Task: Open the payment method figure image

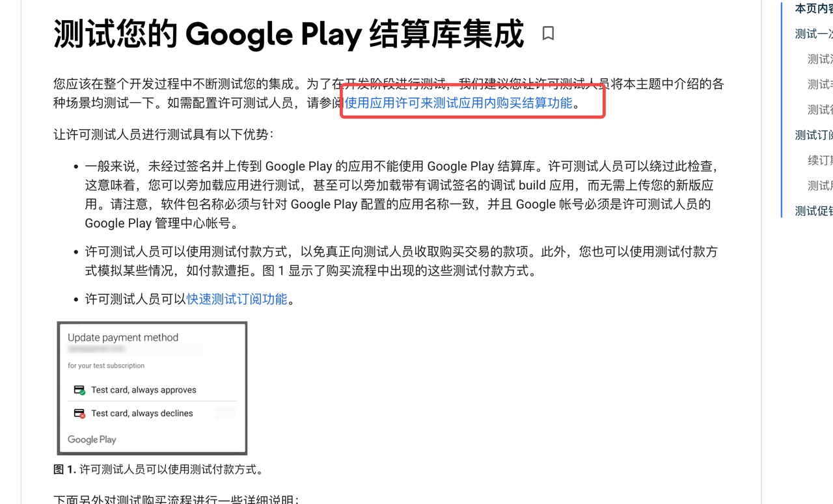Action: click(x=152, y=388)
